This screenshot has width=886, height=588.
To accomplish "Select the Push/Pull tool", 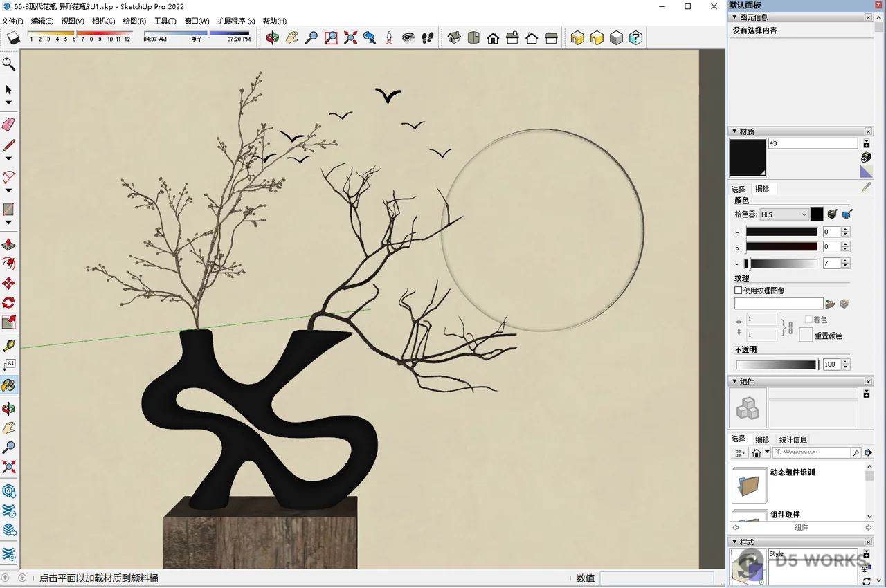I will tap(9, 245).
